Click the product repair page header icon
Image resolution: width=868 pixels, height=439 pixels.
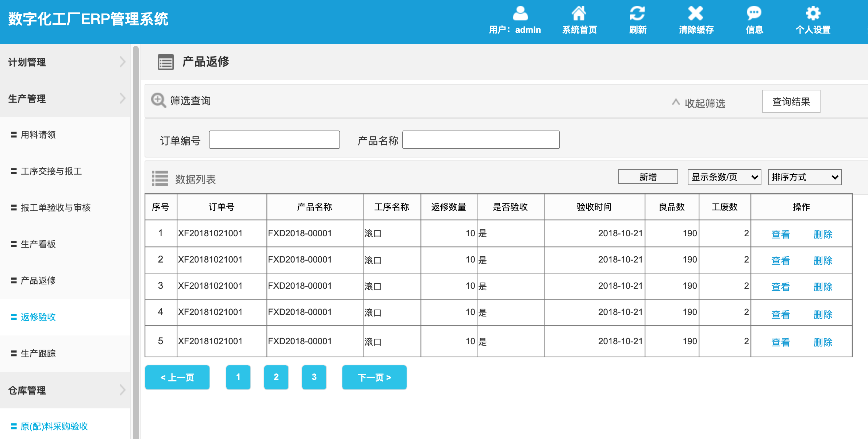tap(165, 62)
